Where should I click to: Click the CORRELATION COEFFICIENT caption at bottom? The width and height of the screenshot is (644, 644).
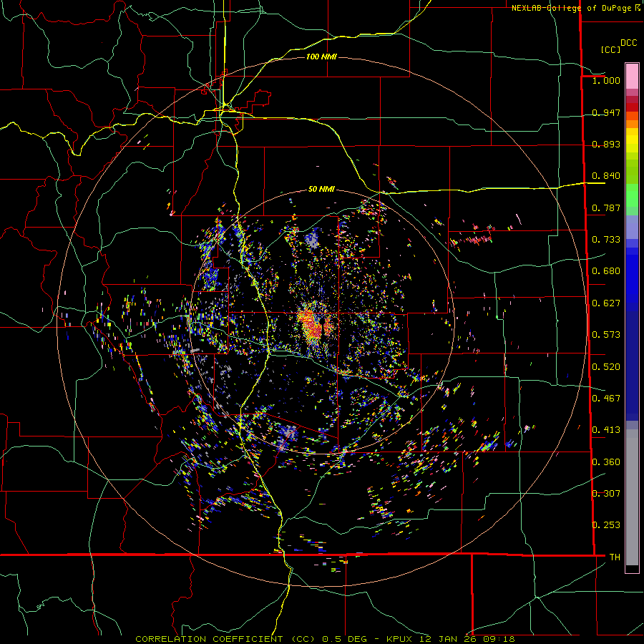coord(326,639)
